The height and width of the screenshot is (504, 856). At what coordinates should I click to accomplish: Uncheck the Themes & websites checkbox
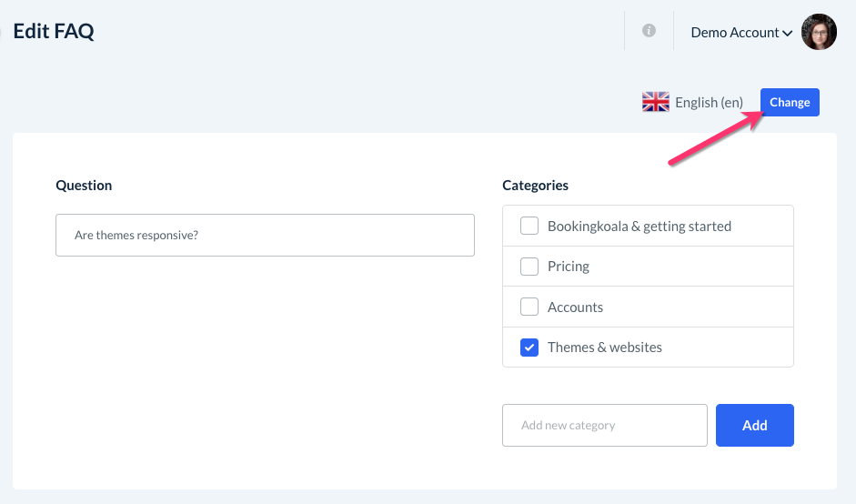click(529, 347)
